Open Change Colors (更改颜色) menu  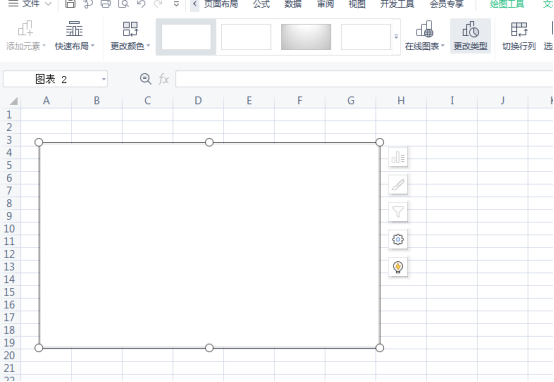click(130, 36)
